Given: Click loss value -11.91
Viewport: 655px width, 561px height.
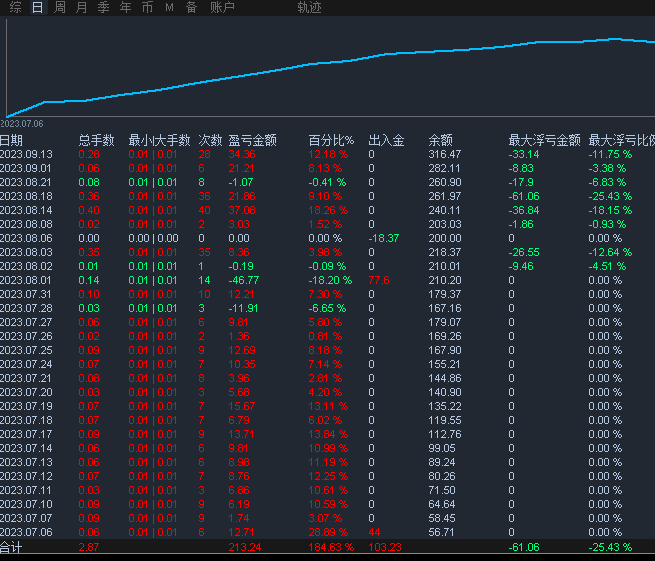Looking at the screenshot, I should pyautogui.click(x=243, y=308).
